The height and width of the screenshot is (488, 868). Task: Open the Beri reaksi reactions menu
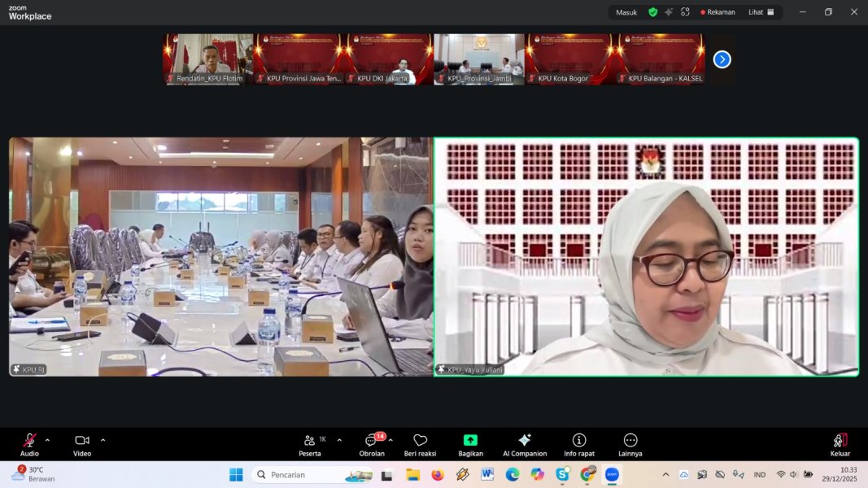pos(420,442)
